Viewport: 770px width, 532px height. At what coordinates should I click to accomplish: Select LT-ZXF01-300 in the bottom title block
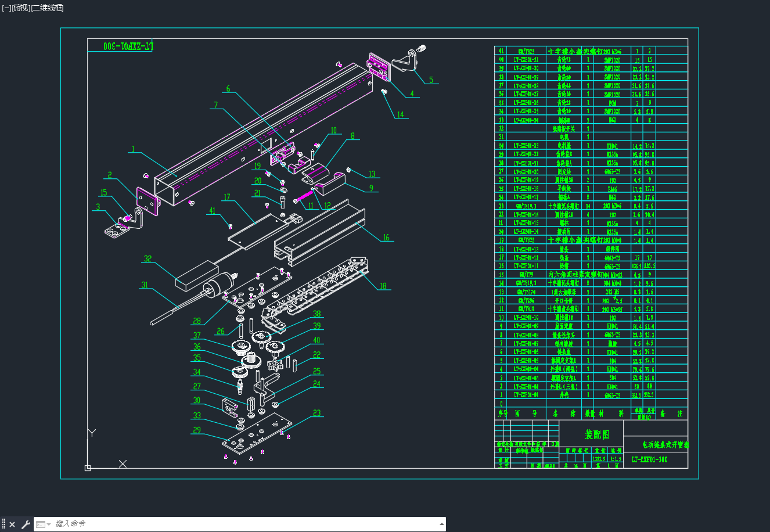[x=649, y=459]
